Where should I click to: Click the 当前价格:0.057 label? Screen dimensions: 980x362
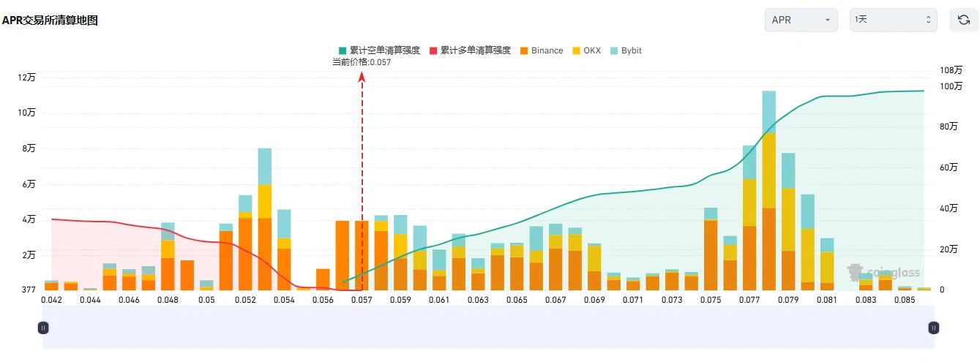coord(362,62)
